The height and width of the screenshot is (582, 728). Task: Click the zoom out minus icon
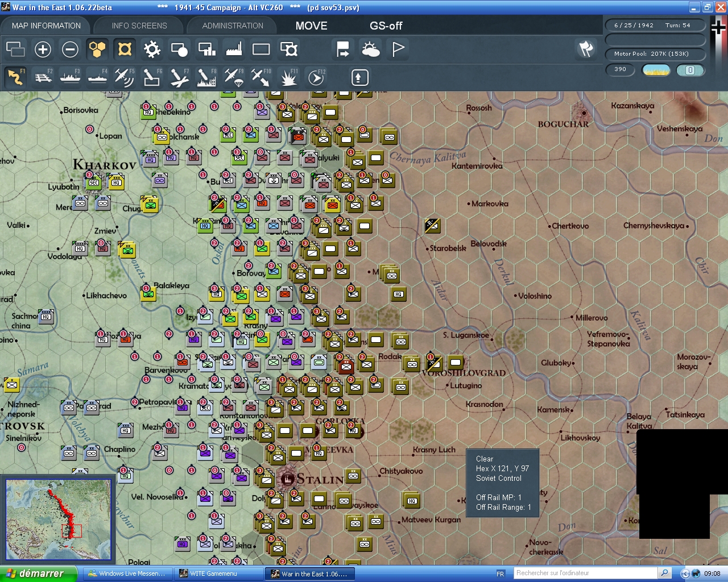[70, 49]
